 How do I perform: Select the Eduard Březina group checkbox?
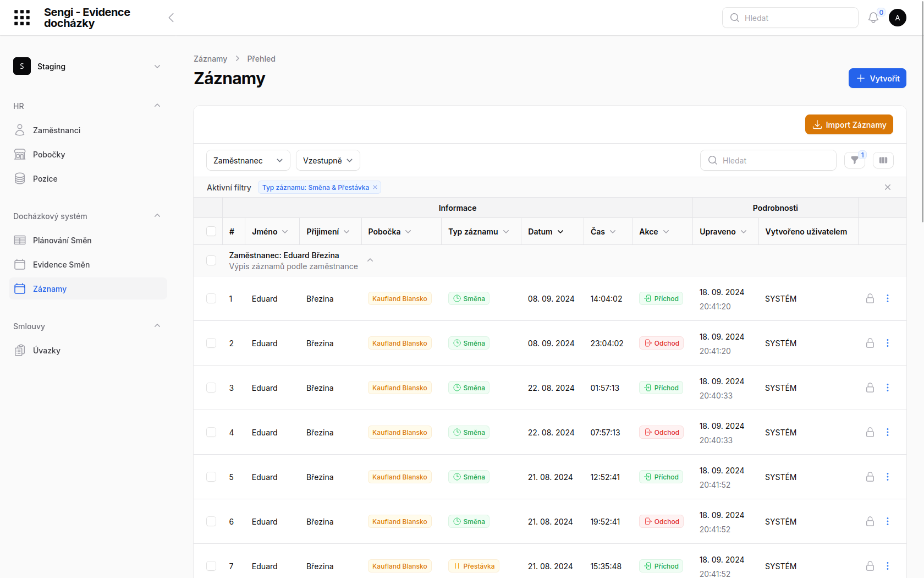pos(211,260)
